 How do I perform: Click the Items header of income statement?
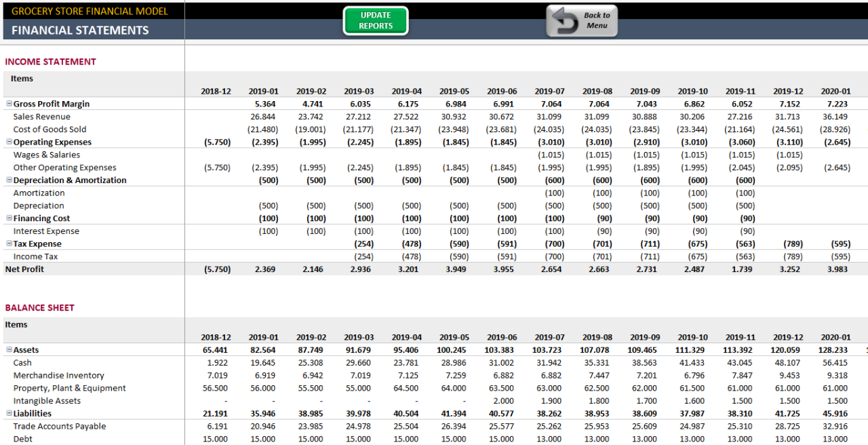[22, 79]
